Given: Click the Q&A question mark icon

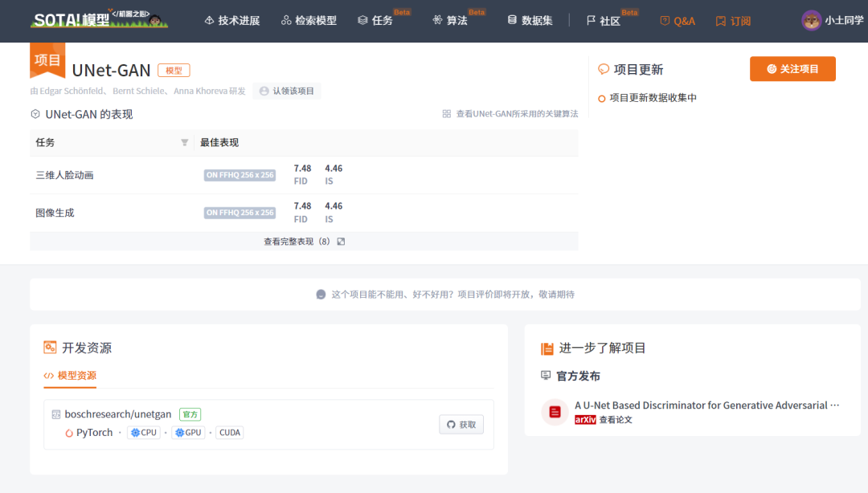Looking at the screenshot, I should (665, 21).
